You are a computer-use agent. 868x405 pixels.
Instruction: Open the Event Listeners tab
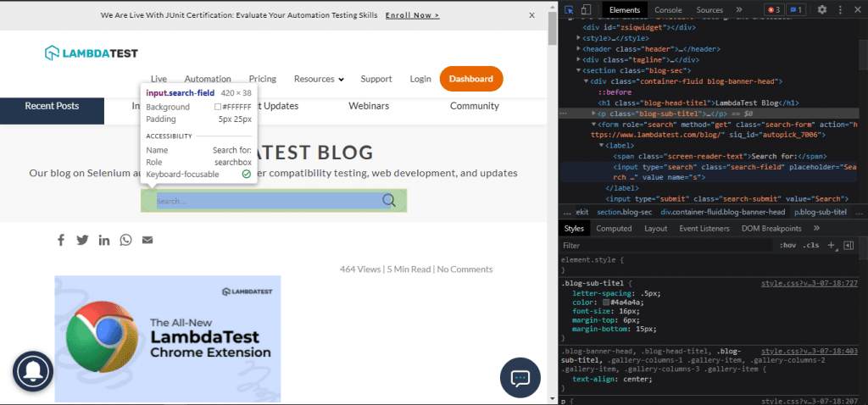click(704, 228)
